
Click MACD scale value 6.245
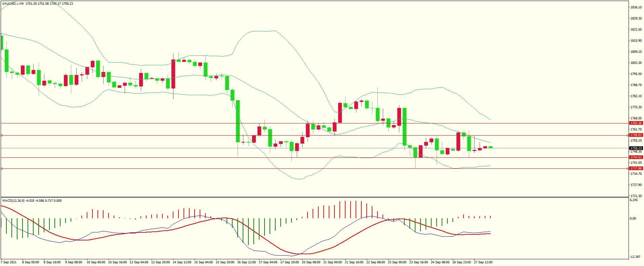click(634, 200)
